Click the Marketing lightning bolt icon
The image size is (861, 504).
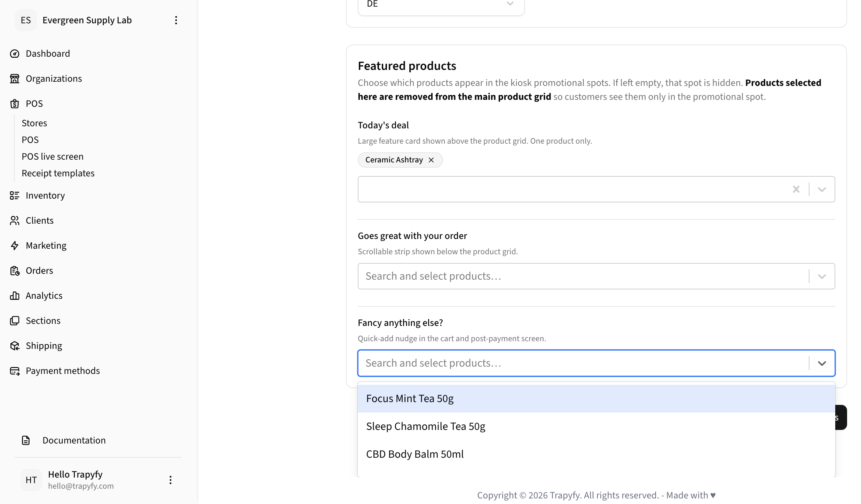[15, 246]
